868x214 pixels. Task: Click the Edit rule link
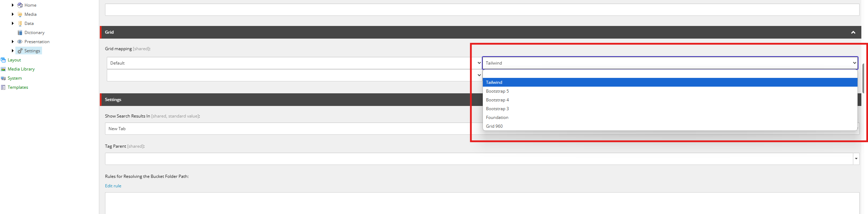[x=113, y=186]
